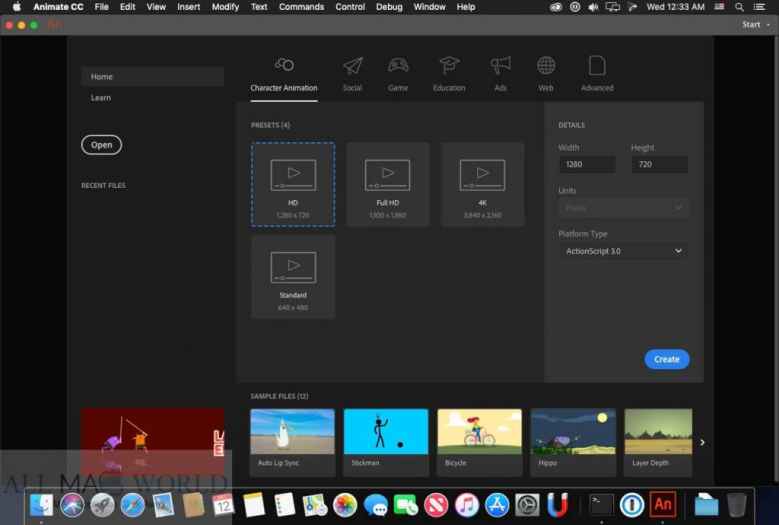Open the Ads category icon
779x525 pixels.
tap(499, 66)
